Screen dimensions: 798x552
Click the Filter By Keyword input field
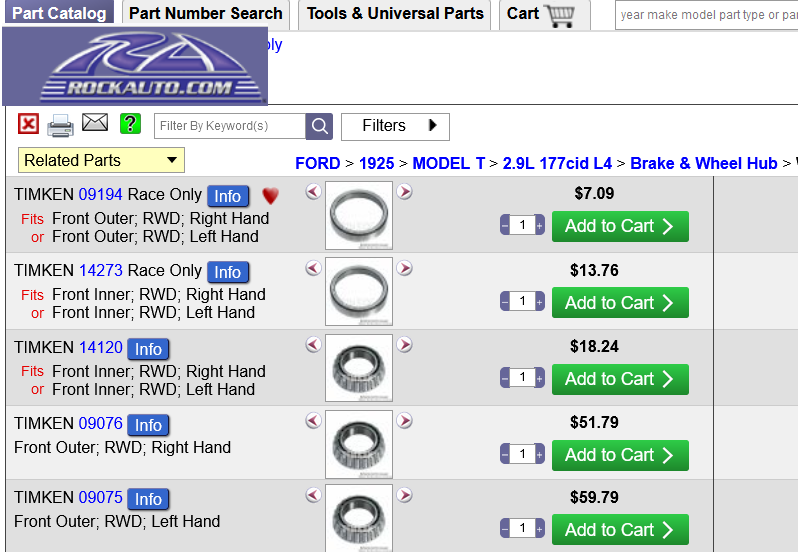(x=229, y=126)
